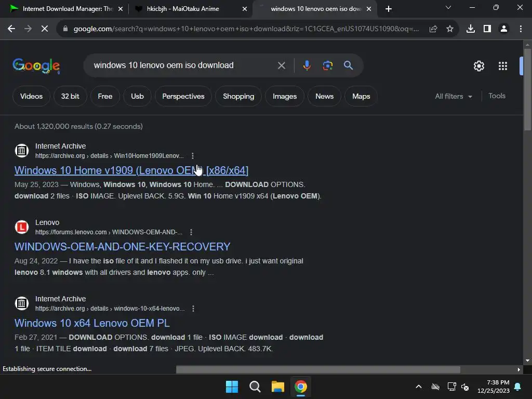Select the Shopping filter
Screen dimensions: 532x399
click(238, 96)
